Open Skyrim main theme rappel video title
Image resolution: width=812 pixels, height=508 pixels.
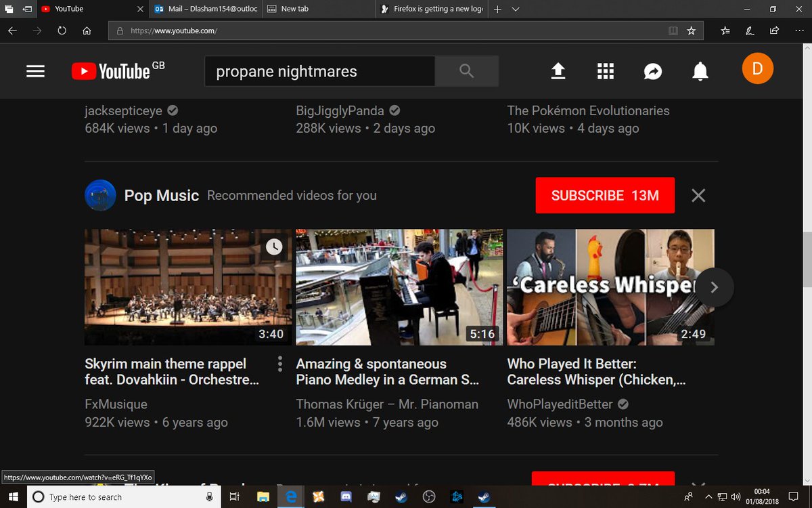click(x=172, y=372)
